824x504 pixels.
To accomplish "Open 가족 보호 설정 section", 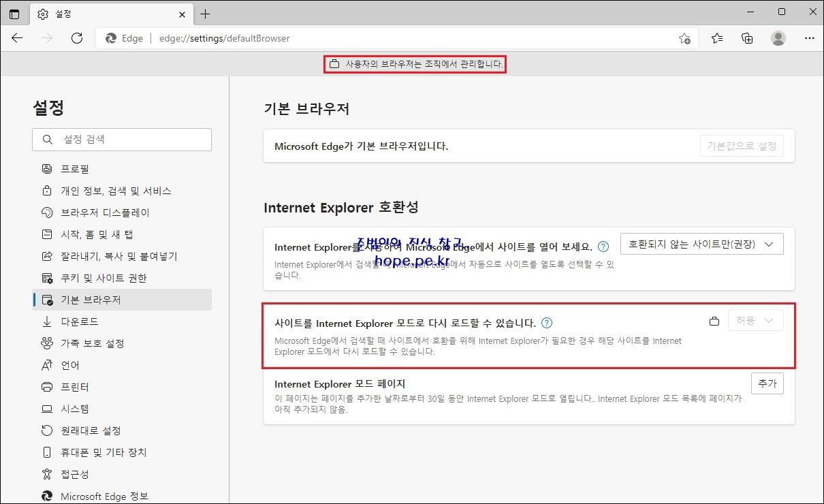I will tap(122, 343).
